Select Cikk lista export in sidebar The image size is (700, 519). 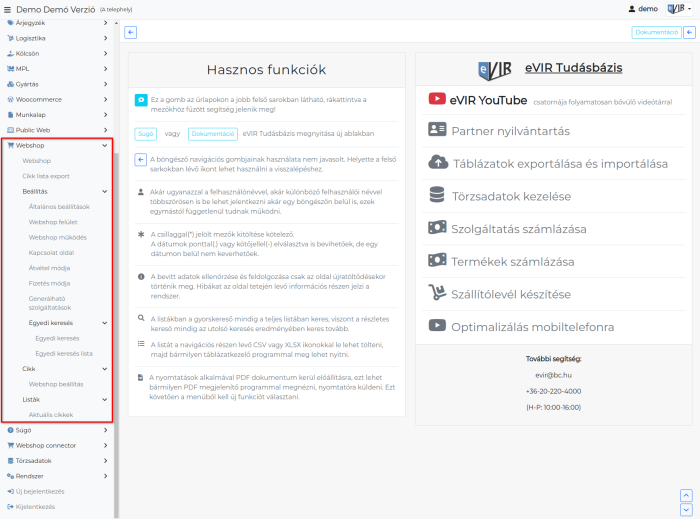tap(46, 175)
